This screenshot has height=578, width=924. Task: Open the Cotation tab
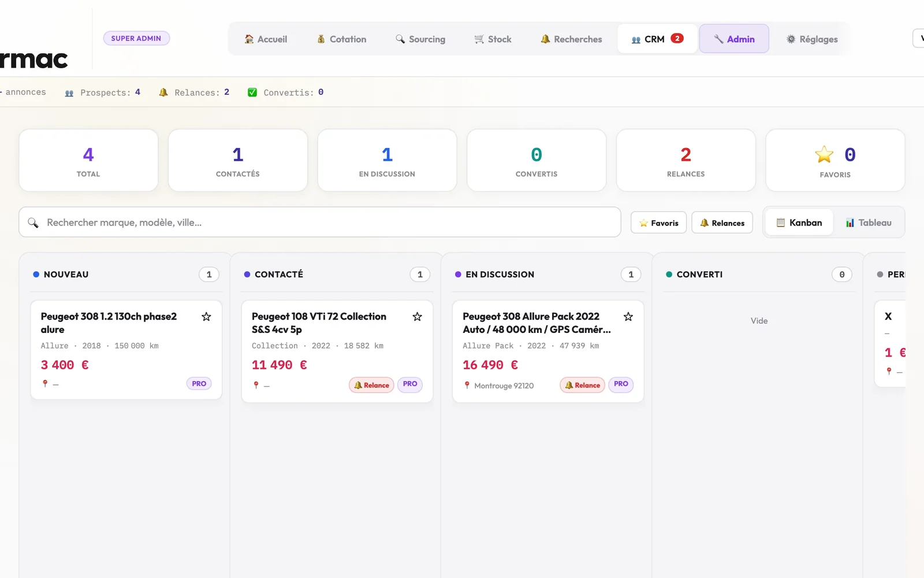341,39
